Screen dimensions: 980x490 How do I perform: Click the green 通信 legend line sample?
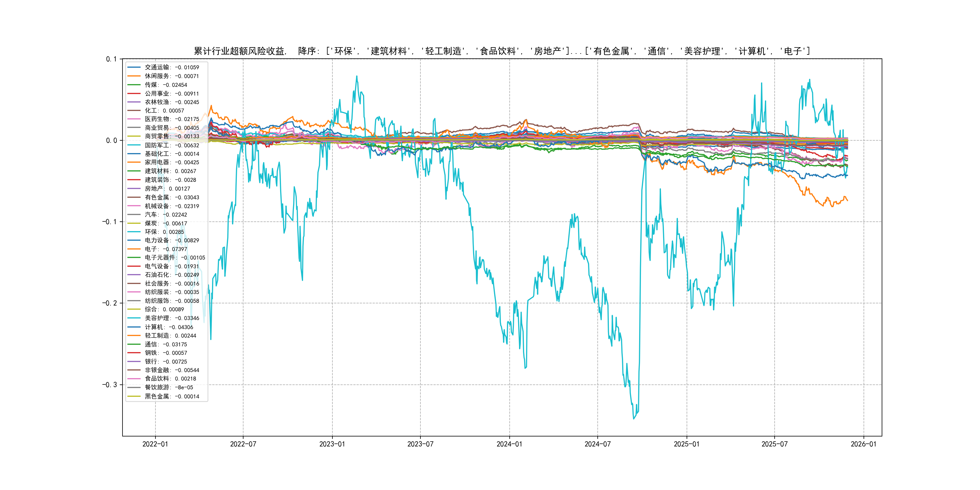(134, 344)
